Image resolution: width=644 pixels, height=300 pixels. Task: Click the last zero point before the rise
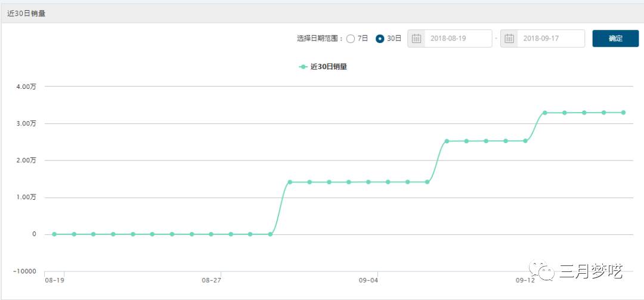pyautogui.click(x=270, y=234)
